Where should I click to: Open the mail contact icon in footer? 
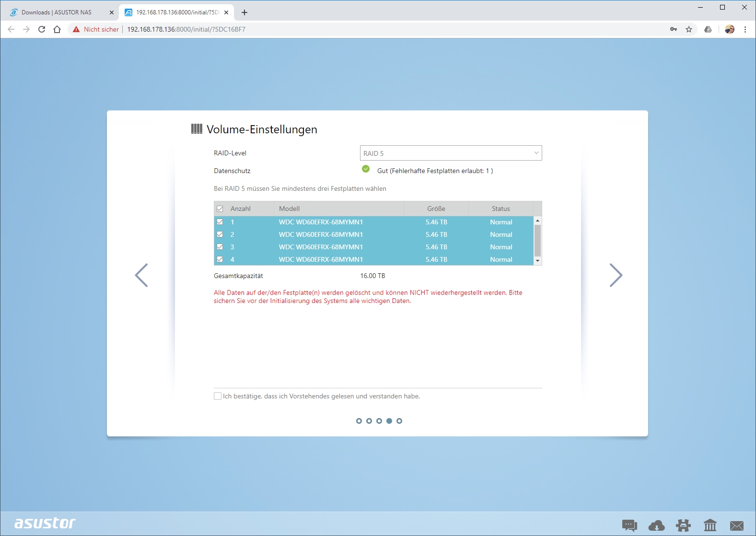point(737,526)
